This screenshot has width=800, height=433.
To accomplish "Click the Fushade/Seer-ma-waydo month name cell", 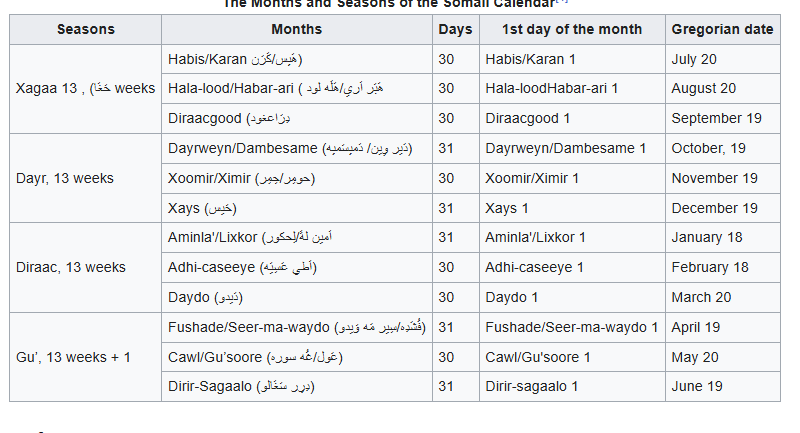I will click(296, 327).
